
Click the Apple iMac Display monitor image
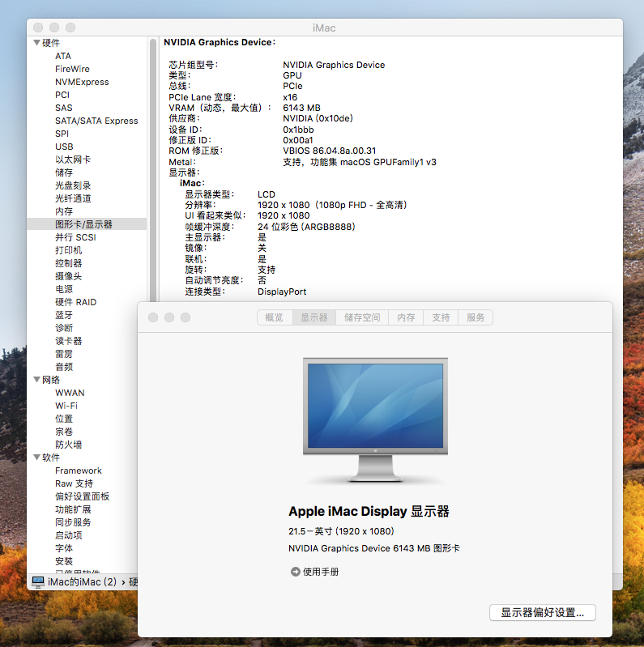(375, 419)
